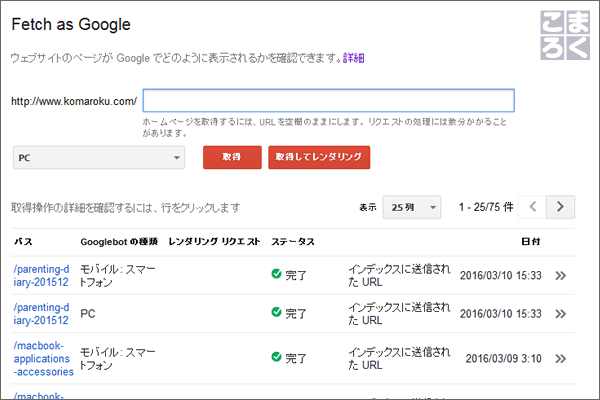Open /macbook-applications-accessories link dated 2016/03/09
Image resolution: width=600 pixels, height=400 pixels.
43,359
